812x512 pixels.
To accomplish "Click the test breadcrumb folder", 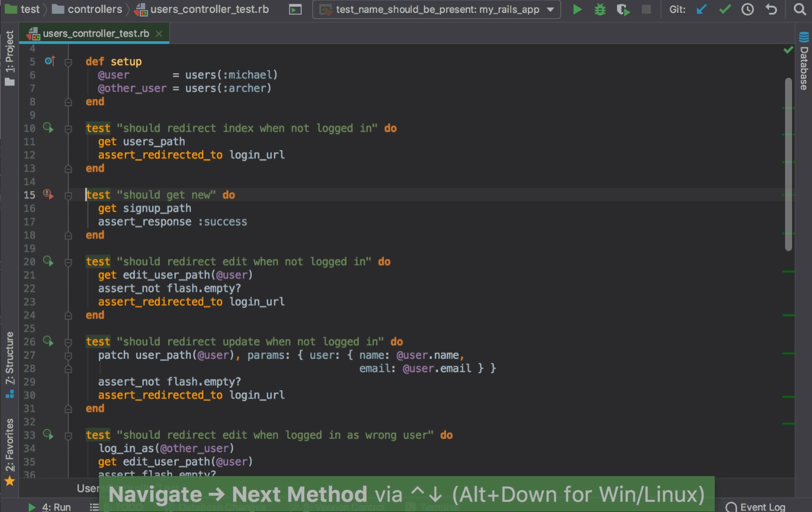I will pos(23,9).
